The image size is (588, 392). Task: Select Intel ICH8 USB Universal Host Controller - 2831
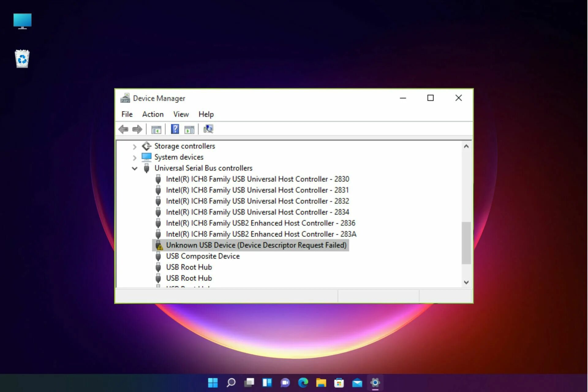258,190
